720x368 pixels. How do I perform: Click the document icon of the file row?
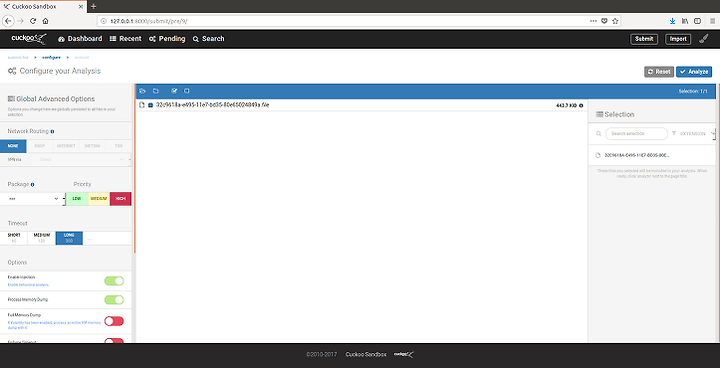tap(142, 105)
